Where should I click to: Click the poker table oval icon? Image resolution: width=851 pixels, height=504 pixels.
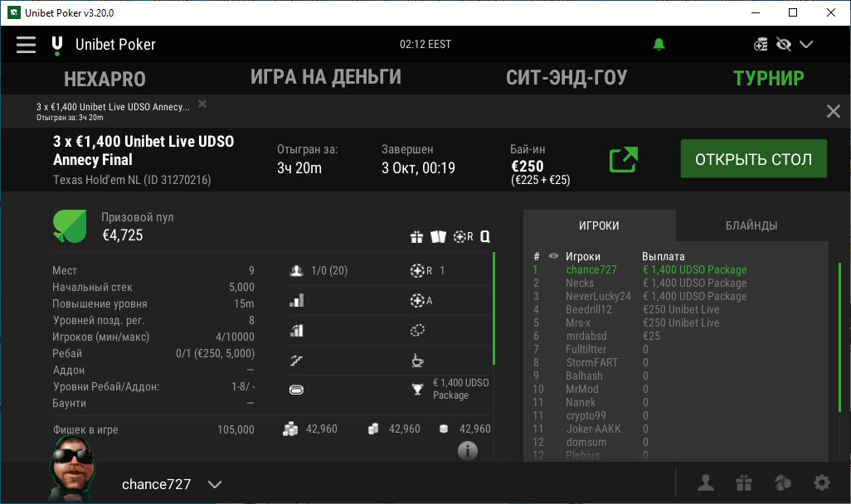[296, 390]
